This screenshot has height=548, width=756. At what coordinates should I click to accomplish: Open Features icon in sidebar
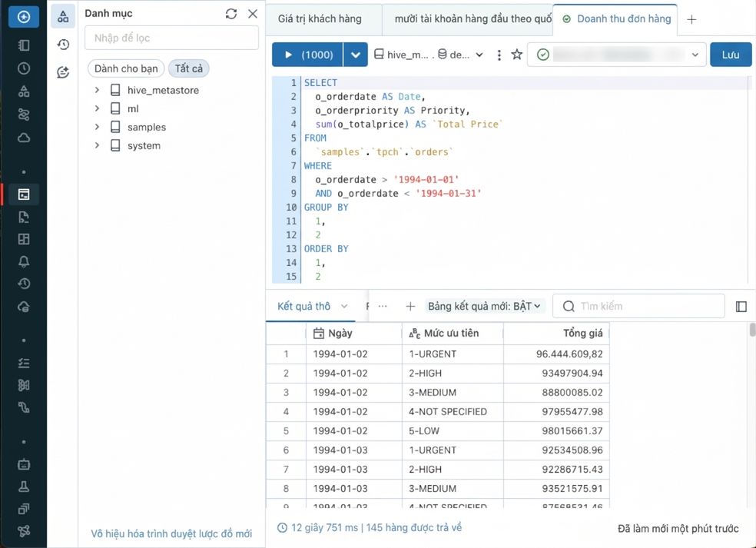pyautogui.click(x=24, y=509)
